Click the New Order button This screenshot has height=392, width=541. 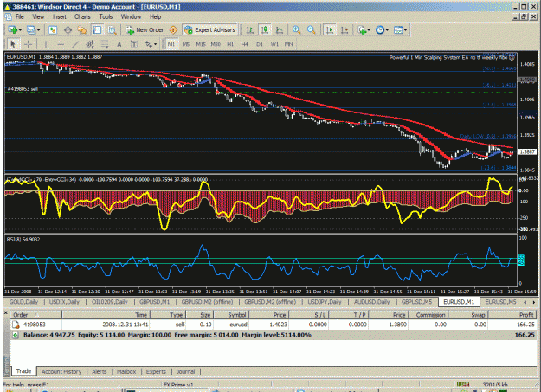[145, 30]
